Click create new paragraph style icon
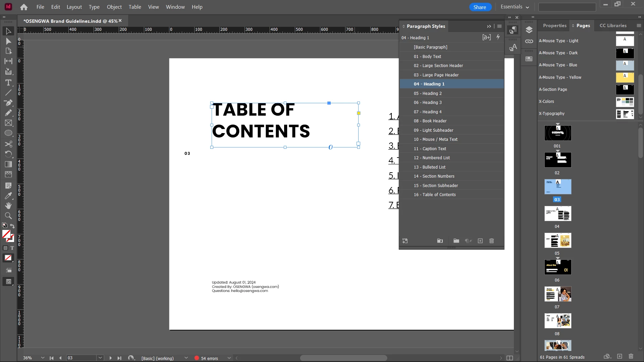The height and width of the screenshot is (362, 644). click(480, 241)
